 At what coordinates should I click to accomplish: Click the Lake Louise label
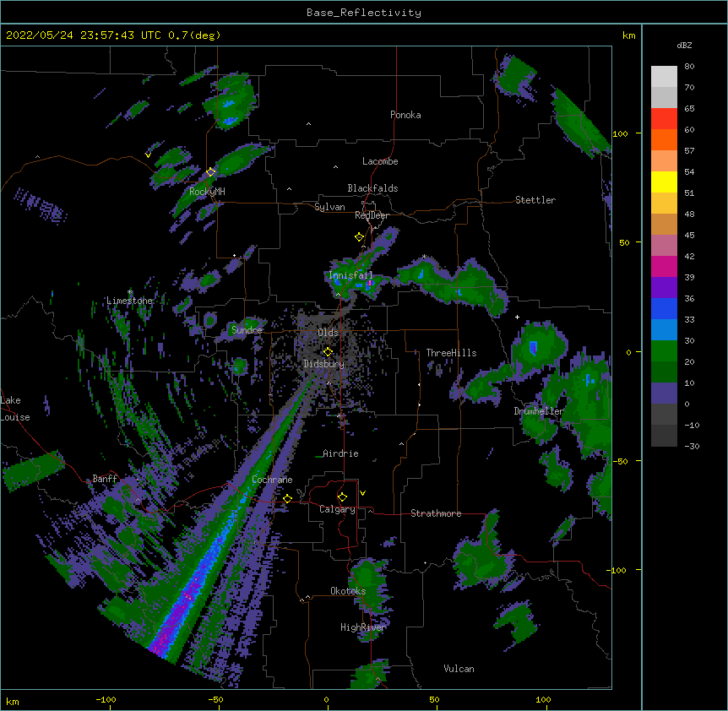tap(14, 409)
